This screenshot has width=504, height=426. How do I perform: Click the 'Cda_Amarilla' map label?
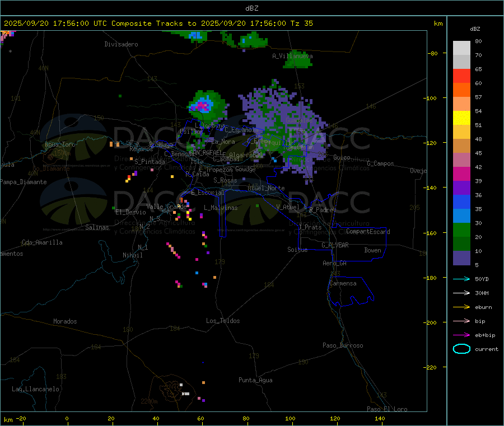(x=42, y=242)
